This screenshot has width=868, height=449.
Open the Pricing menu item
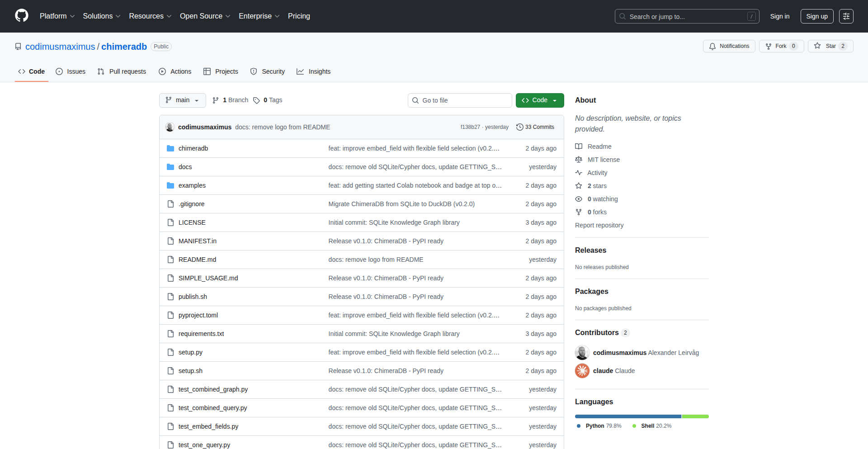299,16
